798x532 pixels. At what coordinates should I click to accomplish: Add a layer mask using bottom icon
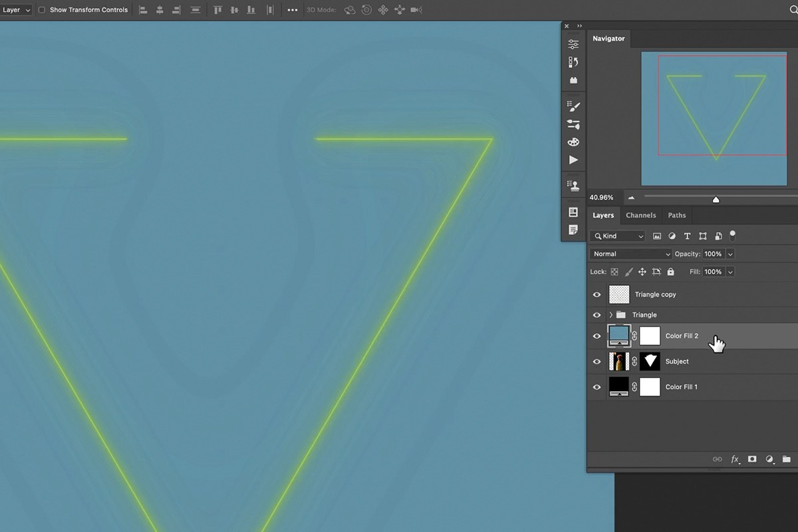coord(752,460)
